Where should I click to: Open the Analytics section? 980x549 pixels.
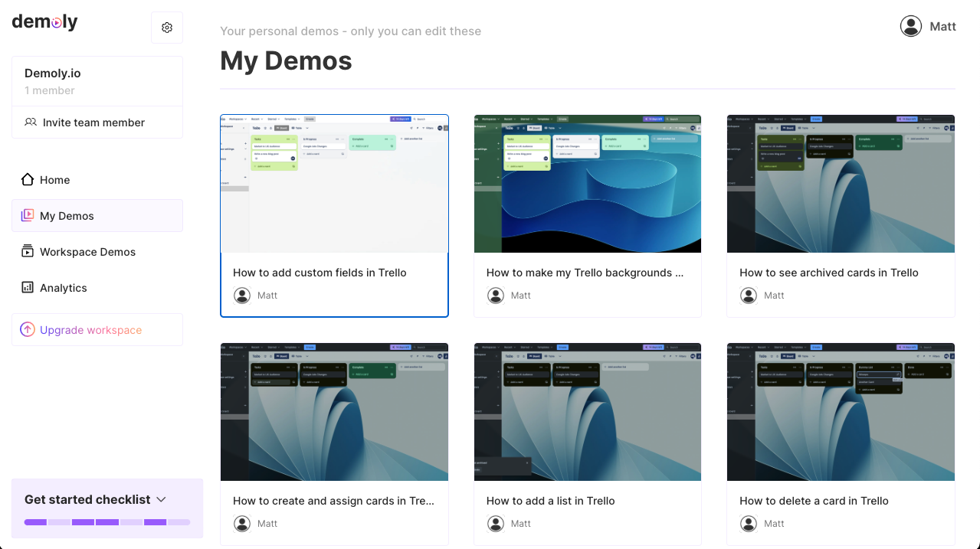pyautogui.click(x=97, y=288)
